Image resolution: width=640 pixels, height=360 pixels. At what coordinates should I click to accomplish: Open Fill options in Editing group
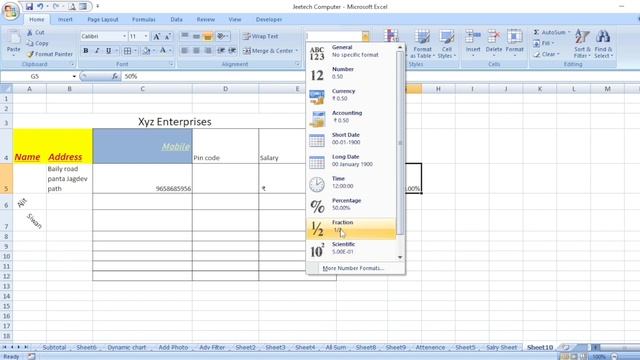point(544,43)
